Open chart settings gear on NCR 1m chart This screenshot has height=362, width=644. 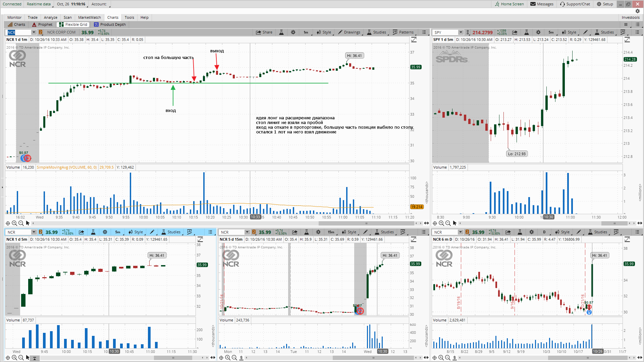[293, 32]
